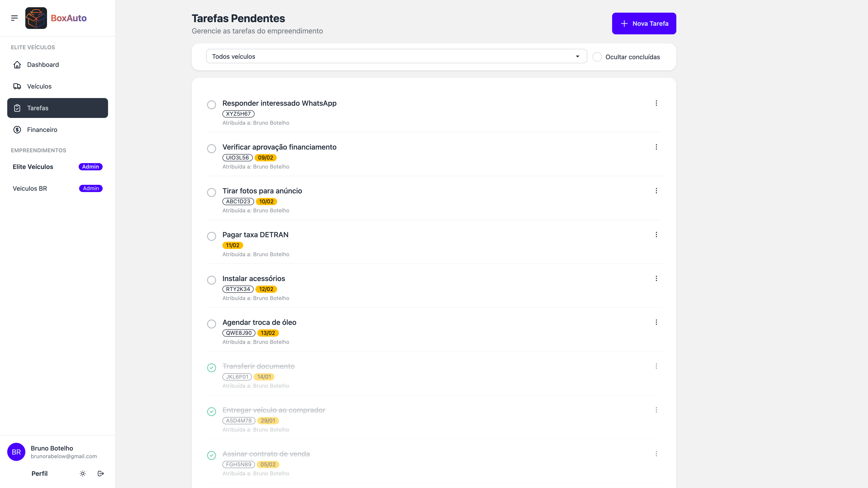868x488 pixels.
Task: Toggle light/dark theme sun icon
Action: [83, 474]
